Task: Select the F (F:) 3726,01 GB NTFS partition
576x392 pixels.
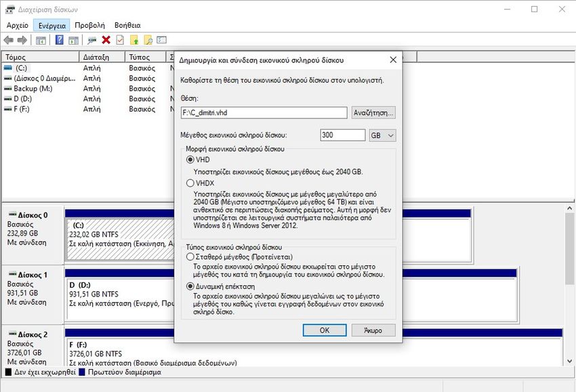Action: [x=314, y=351]
